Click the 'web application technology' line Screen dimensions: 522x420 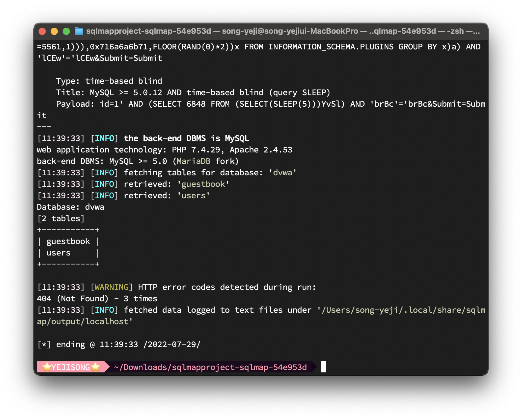tap(165, 150)
